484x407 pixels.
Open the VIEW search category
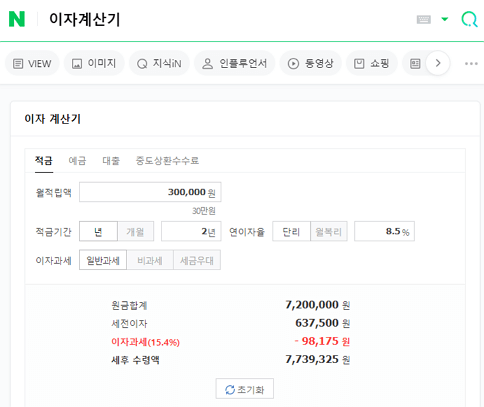click(x=32, y=63)
